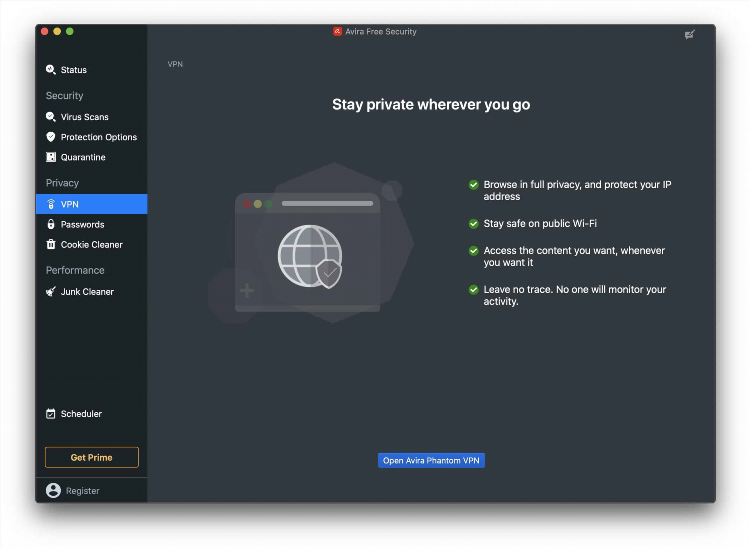The height and width of the screenshot is (549, 750).
Task: Click the Quarantine box icon
Action: pyautogui.click(x=51, y=157)
